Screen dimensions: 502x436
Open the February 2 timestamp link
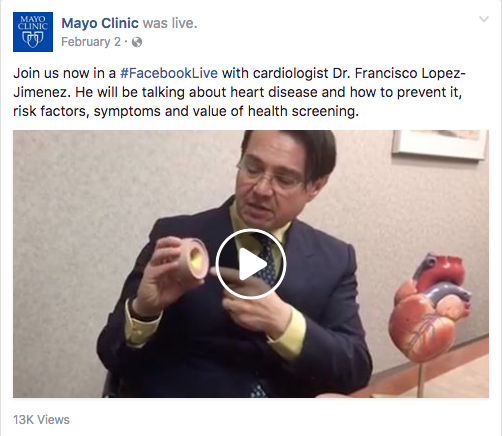91,42
